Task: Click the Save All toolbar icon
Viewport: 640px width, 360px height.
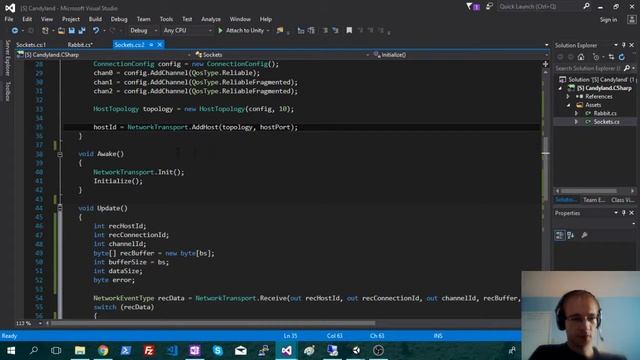Action: point(82,31)
